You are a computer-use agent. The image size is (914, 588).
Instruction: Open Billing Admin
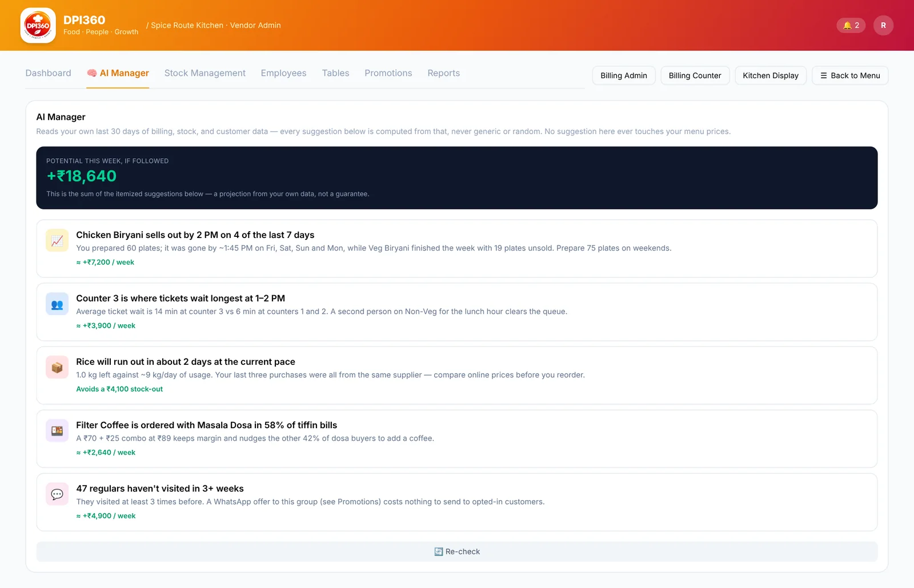click(624, 75)
